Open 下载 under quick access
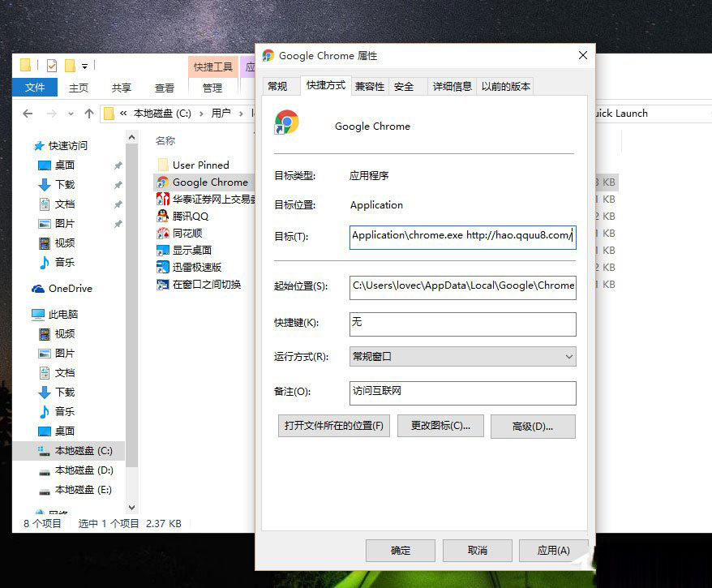 pos(56,185)
